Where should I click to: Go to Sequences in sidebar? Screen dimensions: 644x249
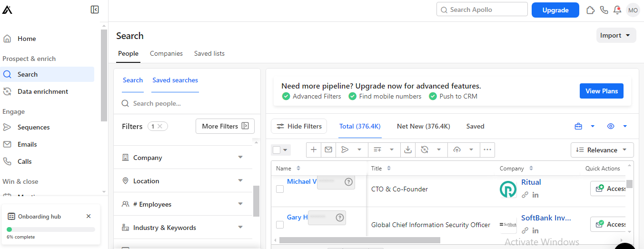33,127
